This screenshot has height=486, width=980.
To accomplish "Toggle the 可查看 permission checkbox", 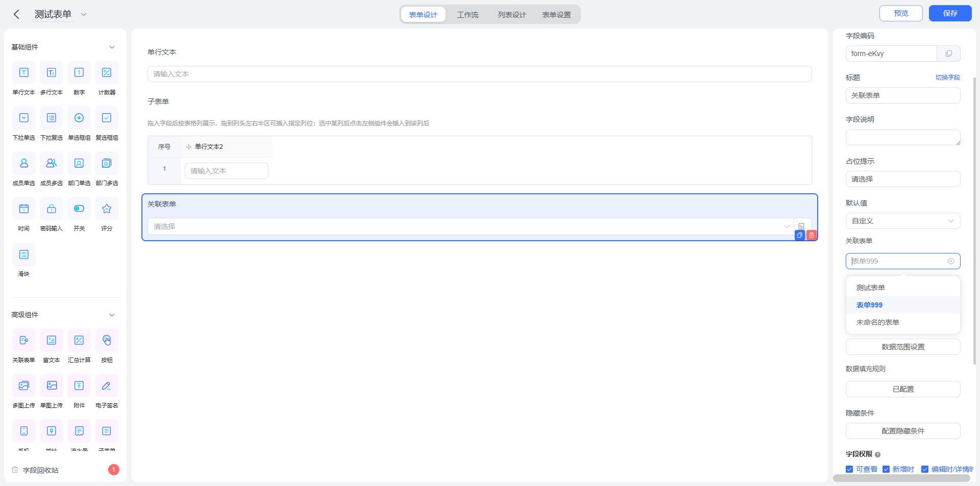I will pyautogui.click(x=849, y=469).
